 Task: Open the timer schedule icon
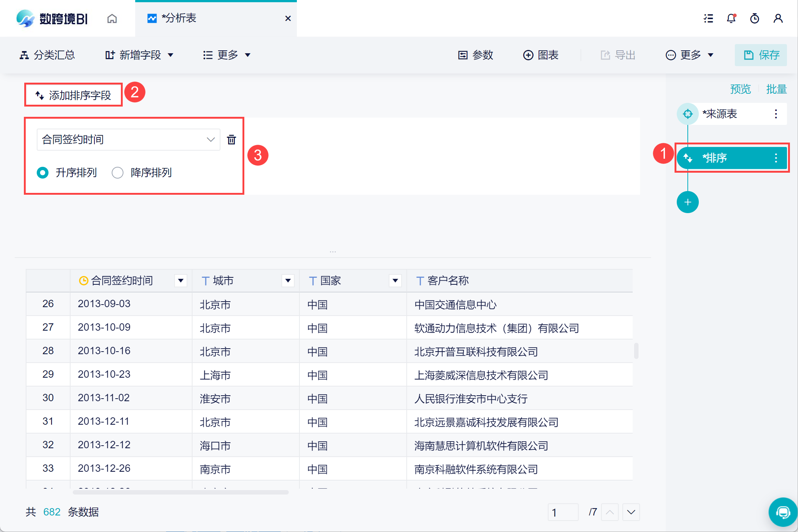(755, 18)
